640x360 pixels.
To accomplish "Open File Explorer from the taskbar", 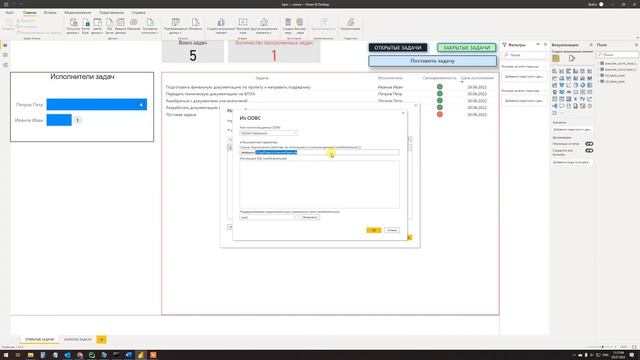I will 30,355.
